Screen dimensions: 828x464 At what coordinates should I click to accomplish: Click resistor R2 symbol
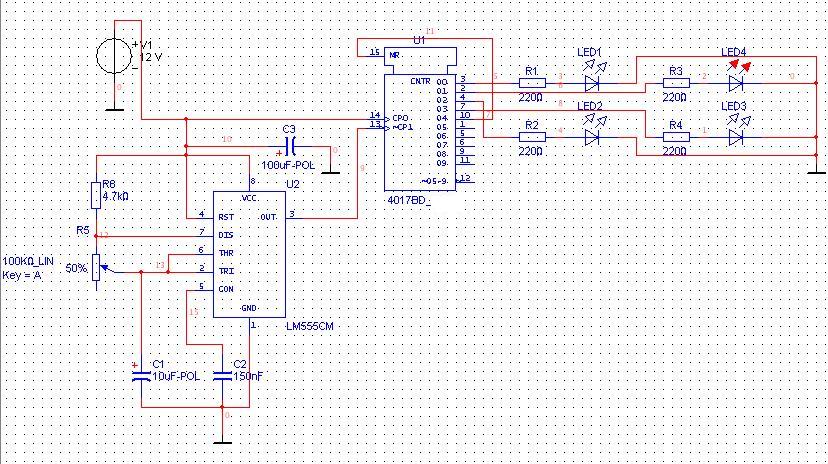tap(531, 136)
